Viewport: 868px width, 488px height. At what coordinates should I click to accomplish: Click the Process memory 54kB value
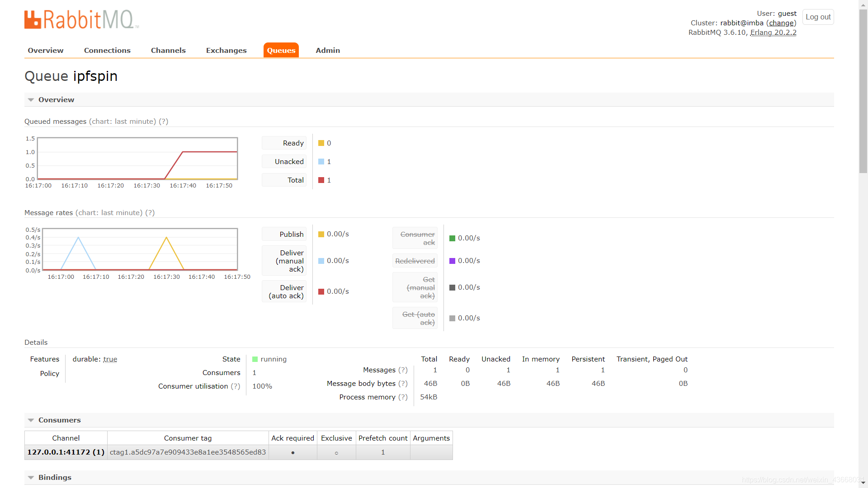pos(429,397)
